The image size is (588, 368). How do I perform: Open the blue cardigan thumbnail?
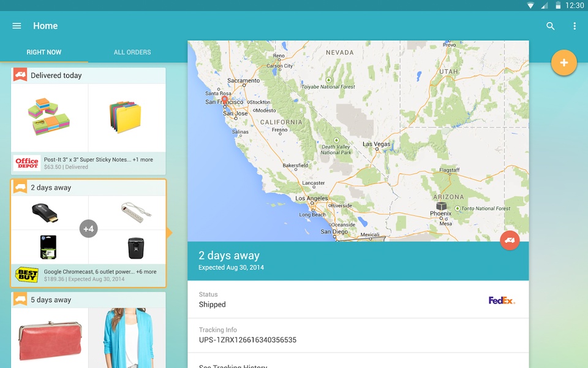pos(127,338)
